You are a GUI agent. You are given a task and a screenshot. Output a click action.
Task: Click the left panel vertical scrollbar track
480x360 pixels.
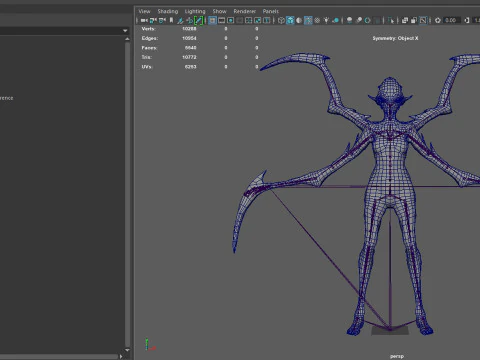point(127,194)
